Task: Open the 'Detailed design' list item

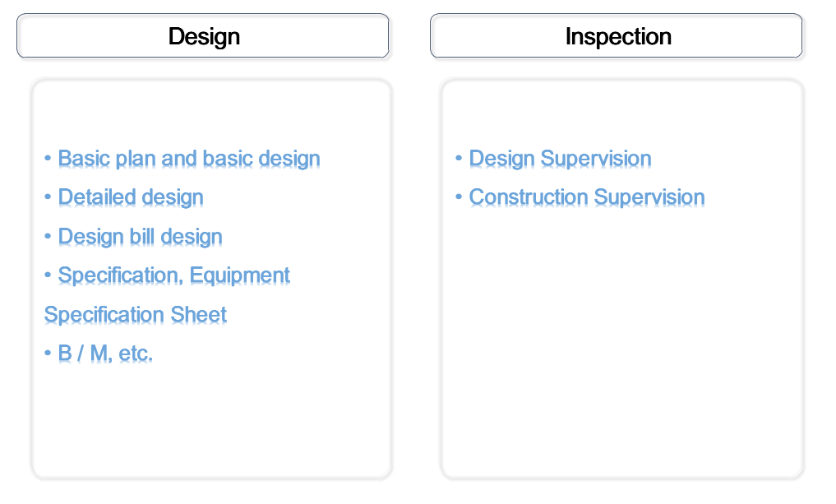Action: pos(131,197)
